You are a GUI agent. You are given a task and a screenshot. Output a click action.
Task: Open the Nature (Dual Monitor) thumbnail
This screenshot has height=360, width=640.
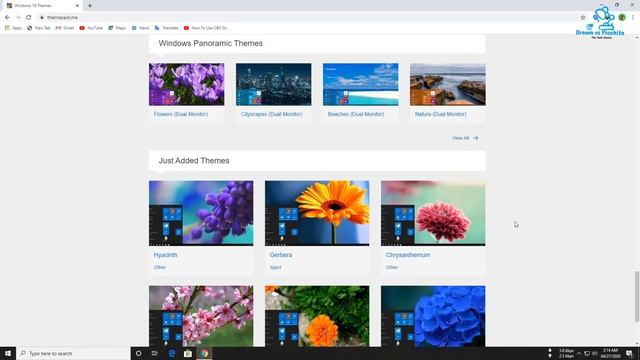448,84
